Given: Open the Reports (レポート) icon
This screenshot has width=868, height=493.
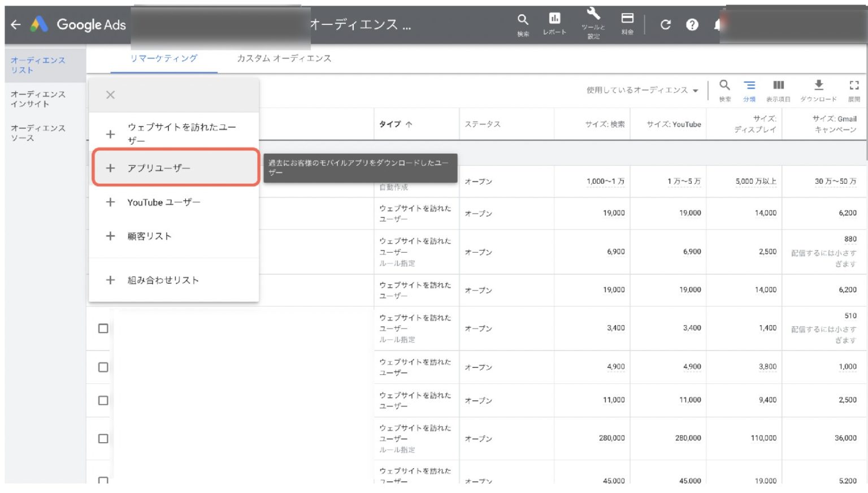Looking at the screenshot, I should coord(554,19).
